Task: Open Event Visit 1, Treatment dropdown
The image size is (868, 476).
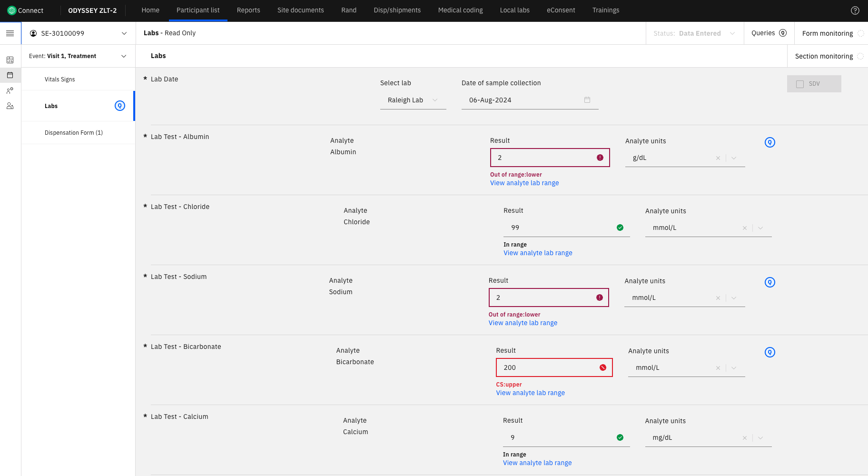Action: coord(124,56)
